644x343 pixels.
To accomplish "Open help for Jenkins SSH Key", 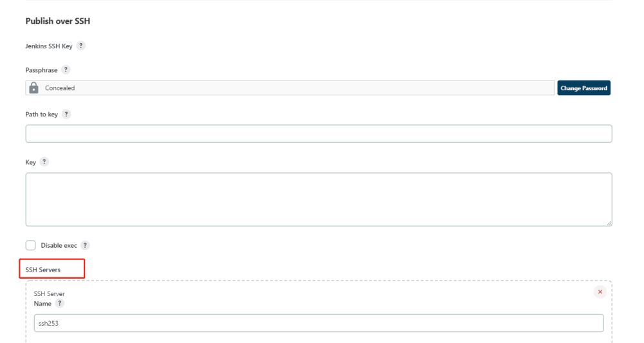I will click(81, 46).
